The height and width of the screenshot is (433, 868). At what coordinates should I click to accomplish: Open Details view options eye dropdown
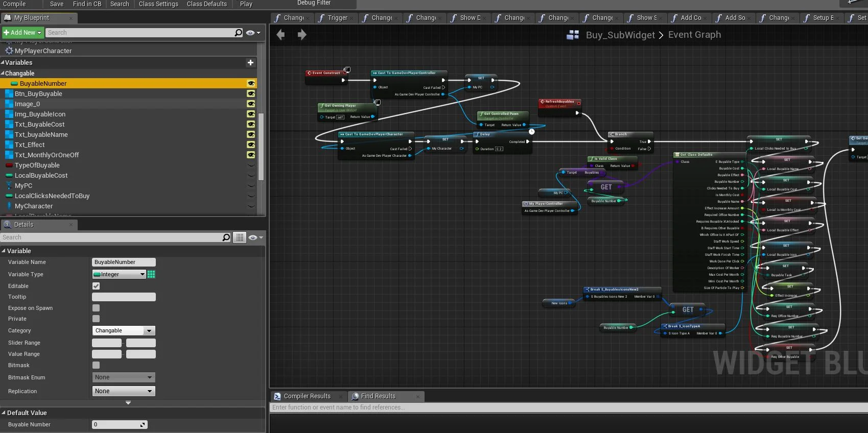tap(255, 237)
